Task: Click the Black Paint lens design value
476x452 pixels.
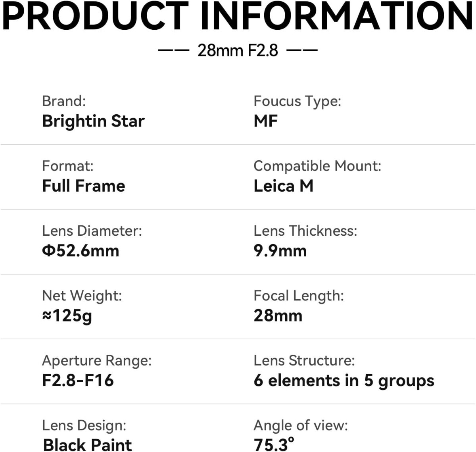Action: coord(87,445)
